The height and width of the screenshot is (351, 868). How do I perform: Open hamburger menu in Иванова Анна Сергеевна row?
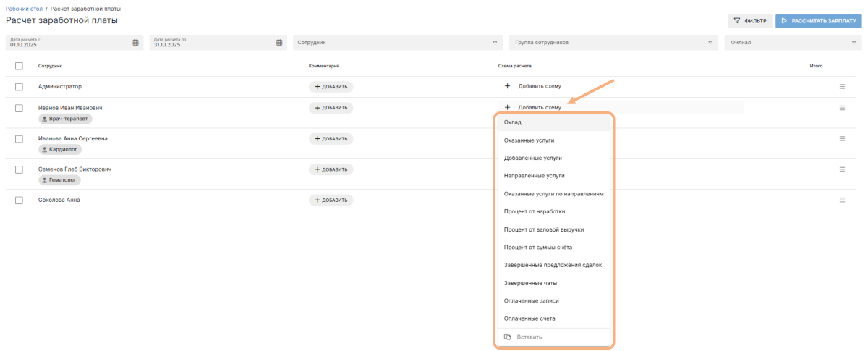pyautogui.click(x=842, y=138)
